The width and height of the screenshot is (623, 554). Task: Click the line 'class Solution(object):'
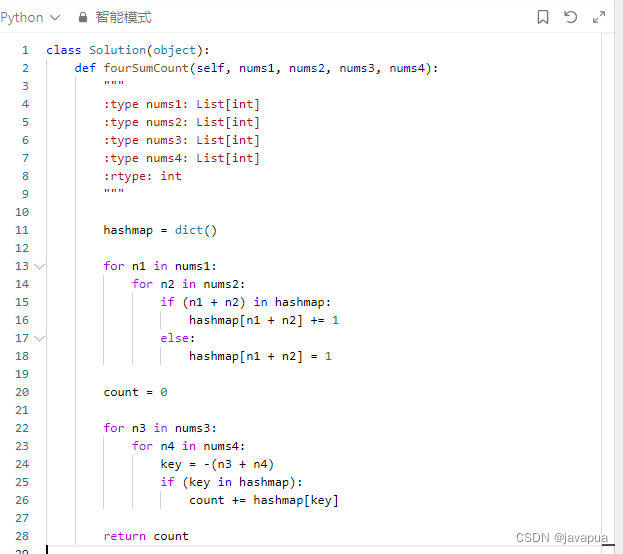128,50
